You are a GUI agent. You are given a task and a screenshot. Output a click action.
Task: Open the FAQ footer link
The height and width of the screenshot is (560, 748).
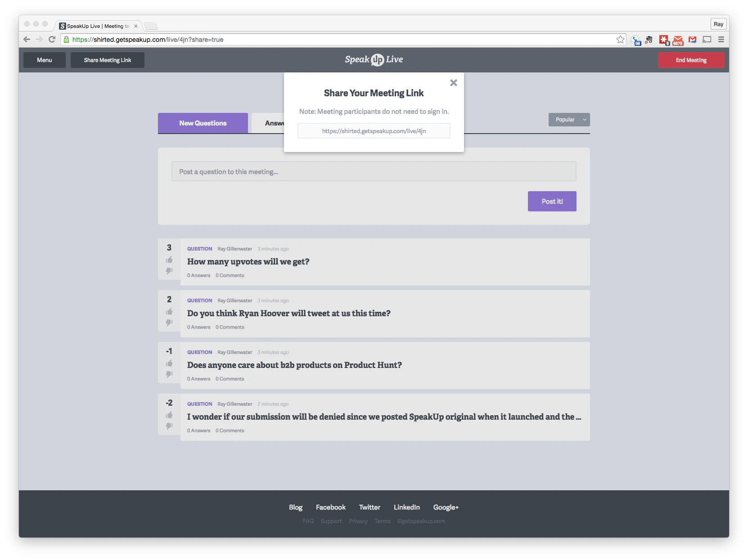308,521
